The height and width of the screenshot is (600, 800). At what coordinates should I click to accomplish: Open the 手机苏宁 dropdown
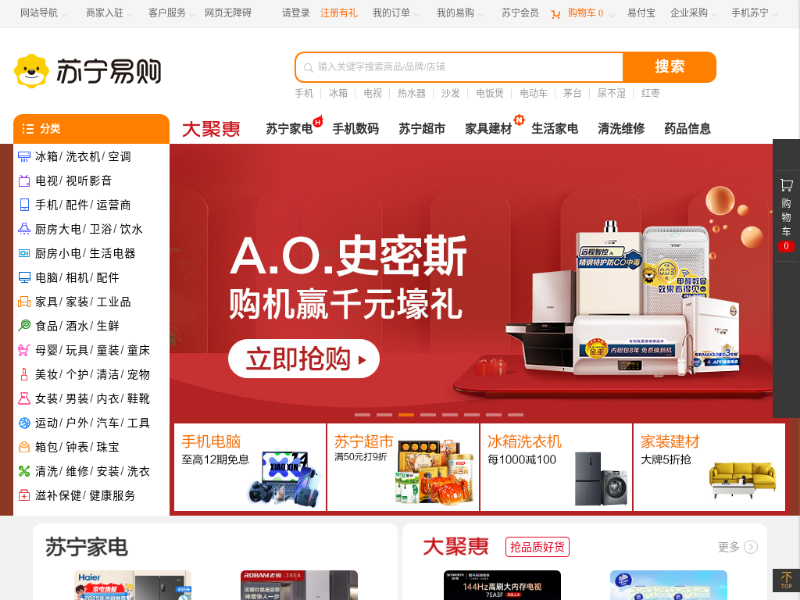pos(754,13)
